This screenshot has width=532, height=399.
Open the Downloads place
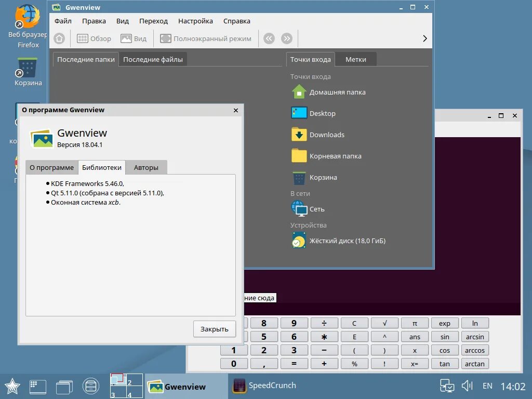tap(318, 135)
